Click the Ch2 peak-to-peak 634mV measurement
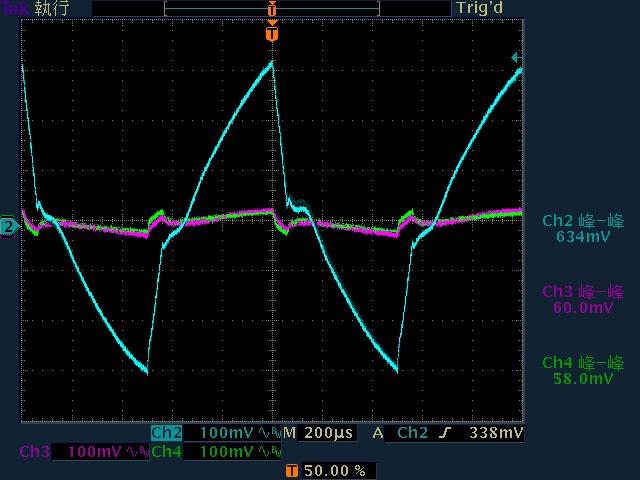The image size is (640, 480). tap(583, 229)
